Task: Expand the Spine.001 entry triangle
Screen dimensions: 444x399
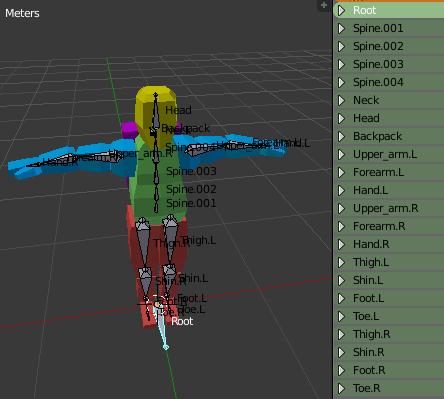Action: point(341,28)
